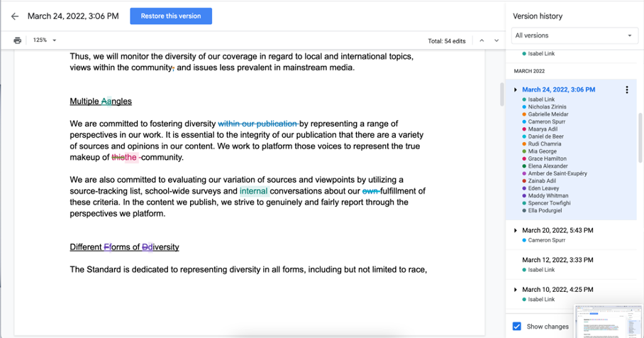644x338 pixels.
Task: Click the screenshot thumbnail preview in corner
Action: 609,322
